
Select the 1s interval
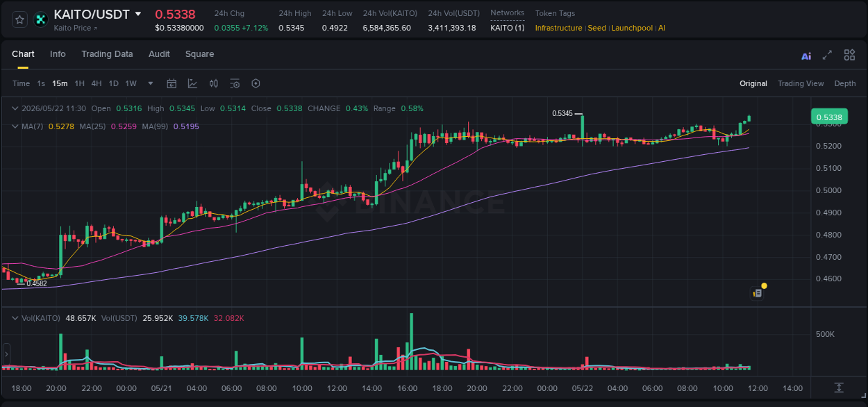pos(41,83)
